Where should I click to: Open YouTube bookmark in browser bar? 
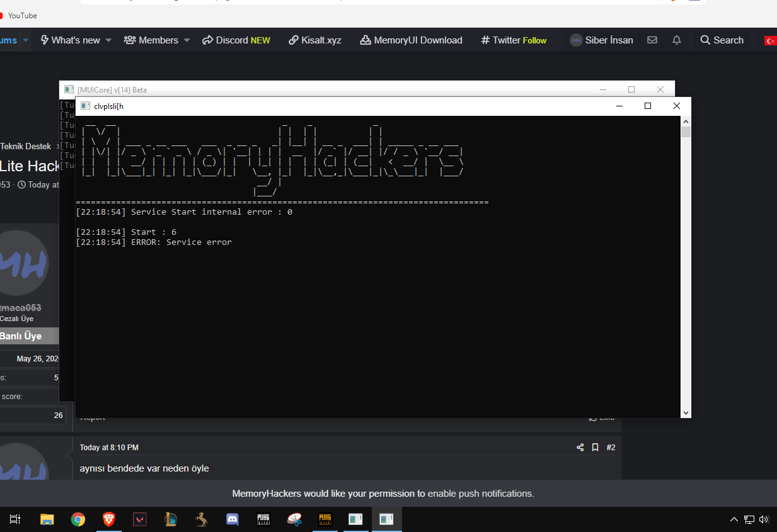[x=18, y=15]
